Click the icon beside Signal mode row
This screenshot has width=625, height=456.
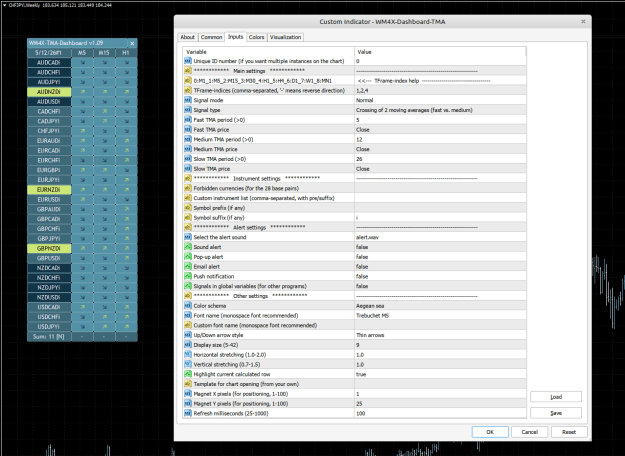(188, 100)
